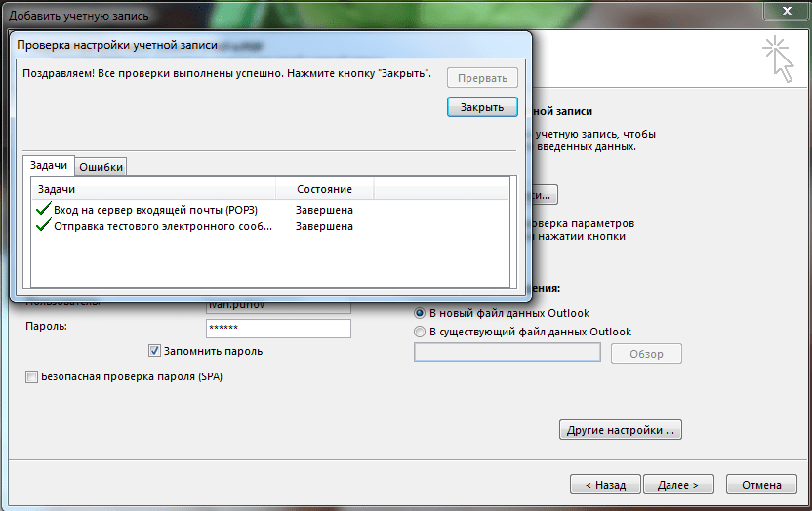Toggle the Запомнить пароль checkbox
The height and width of the screenshot is (511, 812).
tap(154, 351)
